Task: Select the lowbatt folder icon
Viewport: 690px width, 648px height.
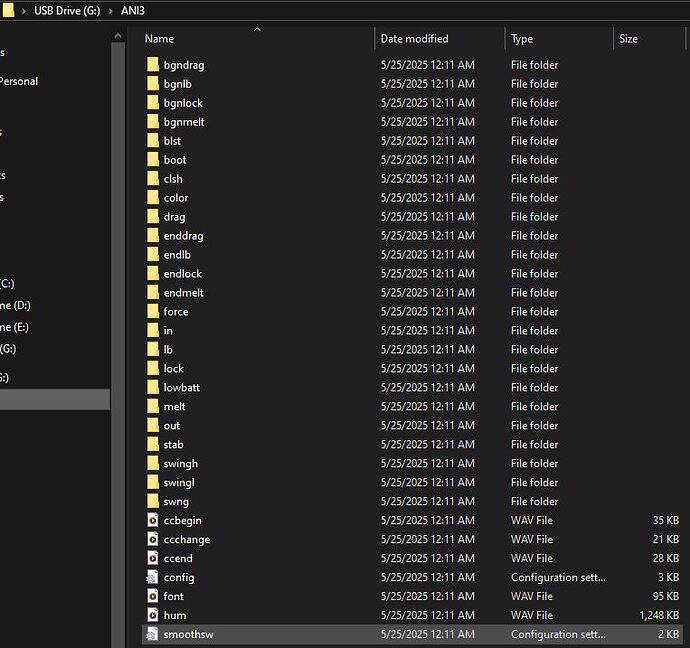Action: [x=153, y=388]
